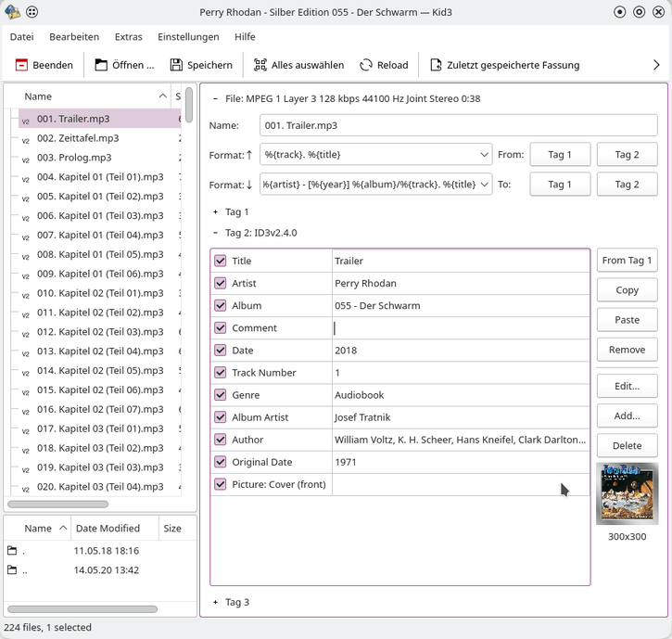This screenshot has height=639, width=672.
Task: Select file 010. Kapitel 02 (Teil 01).mp3
Action: pyautogui.click(x=100, y=293)
